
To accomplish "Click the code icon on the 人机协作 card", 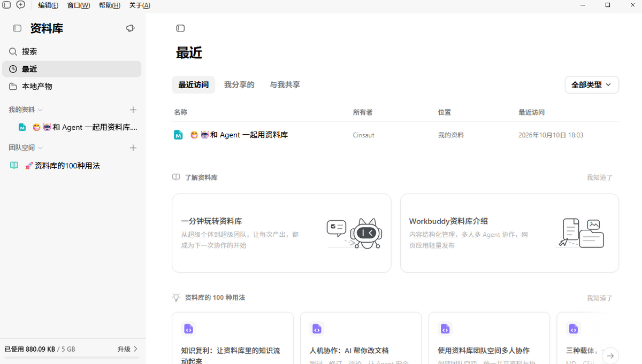I will [x=317, y=329].
